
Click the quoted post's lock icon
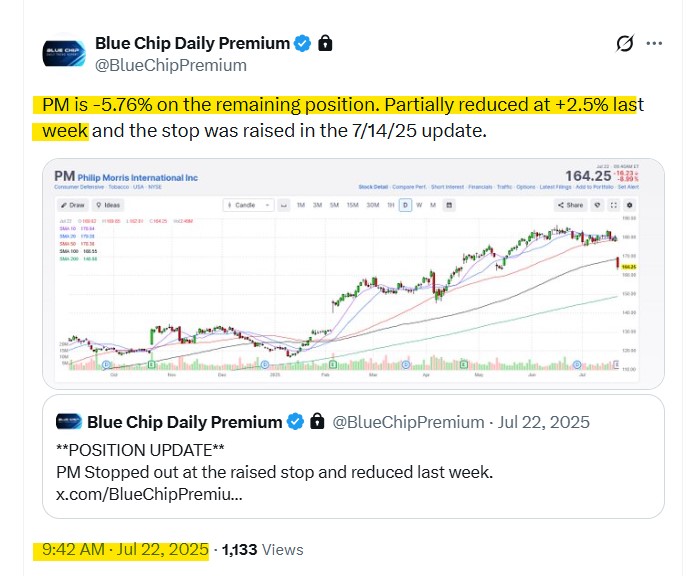[x=317, y=421]
